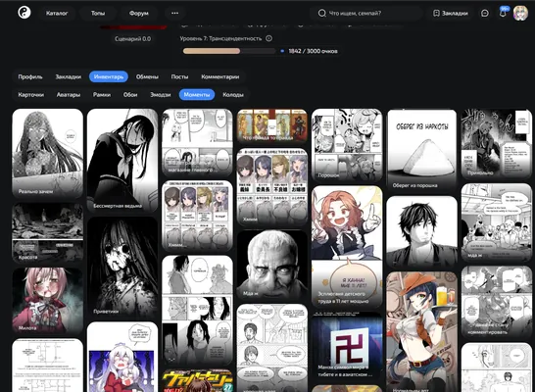
Task: Select the Эмодзи inventory filter
Action: click(x=161, y=94)
